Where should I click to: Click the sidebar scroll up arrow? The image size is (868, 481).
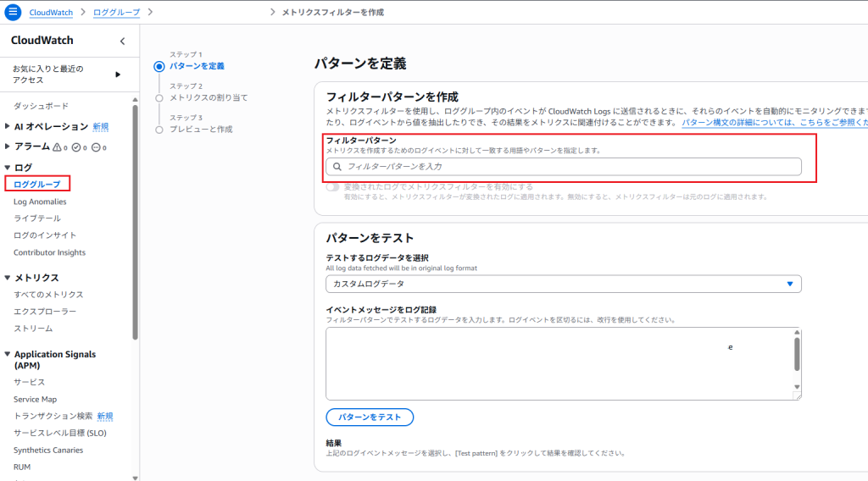point(135,100)
